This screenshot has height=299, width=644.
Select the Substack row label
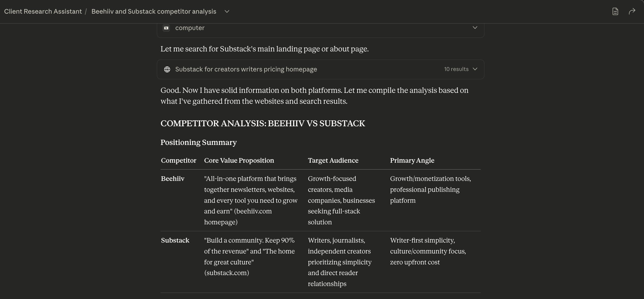pos(175,240)
